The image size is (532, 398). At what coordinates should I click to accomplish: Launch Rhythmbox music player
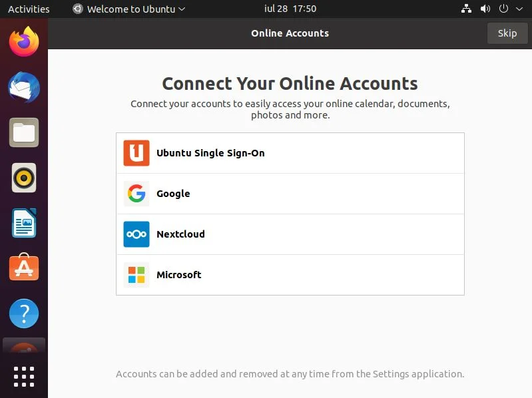24,178
